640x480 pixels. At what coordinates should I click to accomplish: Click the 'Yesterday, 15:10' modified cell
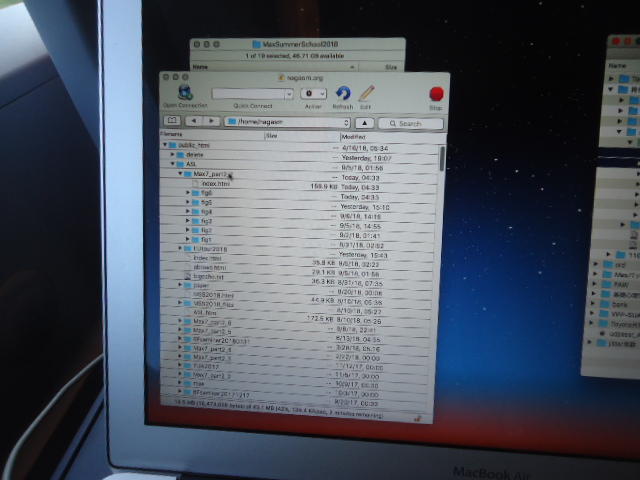[x=364, y=207]
